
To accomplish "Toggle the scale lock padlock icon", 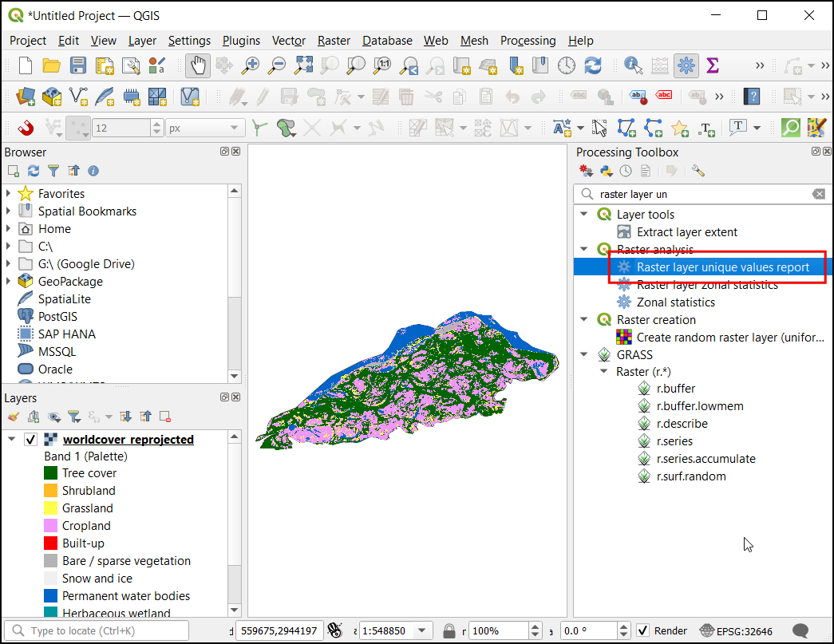I will click(449, 630).
